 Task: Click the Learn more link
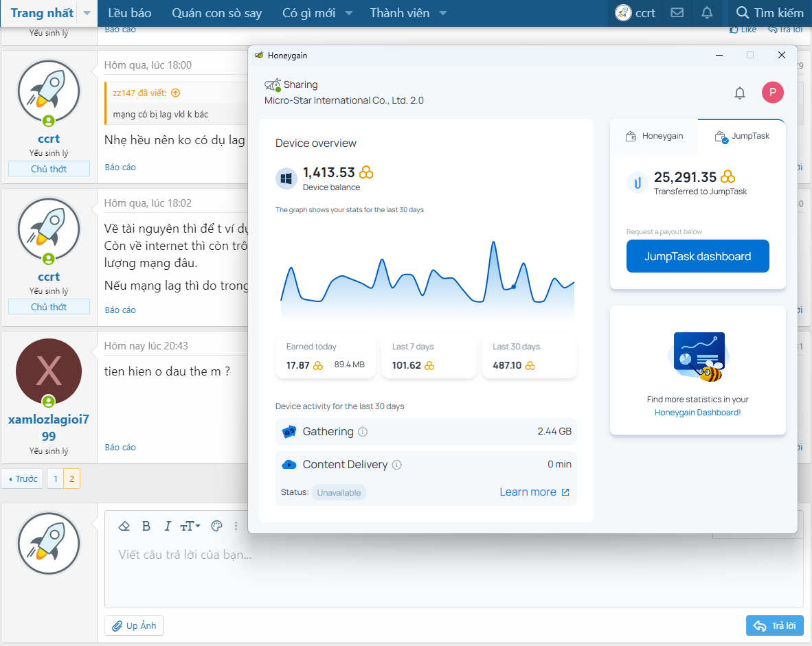coord(534,492)
